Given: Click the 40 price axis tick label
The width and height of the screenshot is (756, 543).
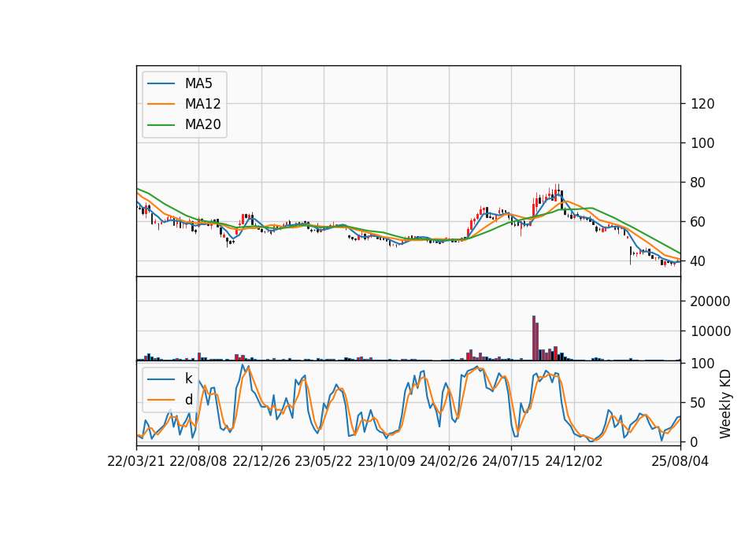Looking at the screenshot, I should pos(699,261).
